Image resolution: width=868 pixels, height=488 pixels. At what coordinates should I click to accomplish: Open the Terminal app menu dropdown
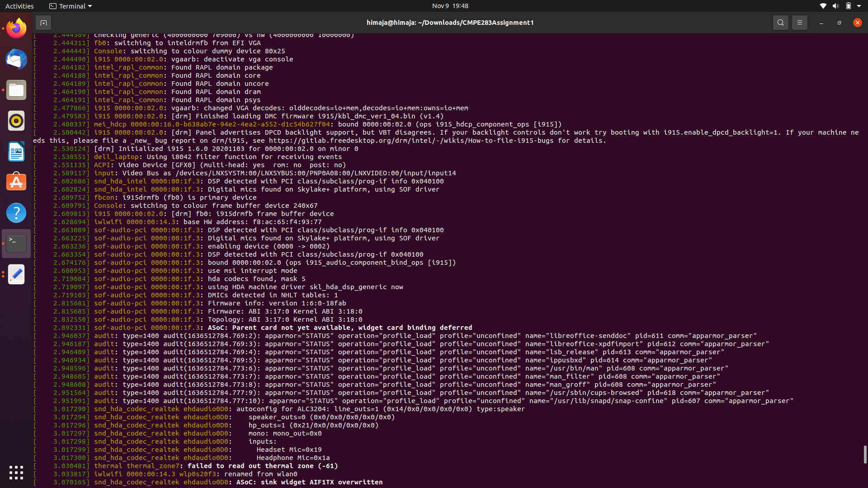(x=71, y=6)
